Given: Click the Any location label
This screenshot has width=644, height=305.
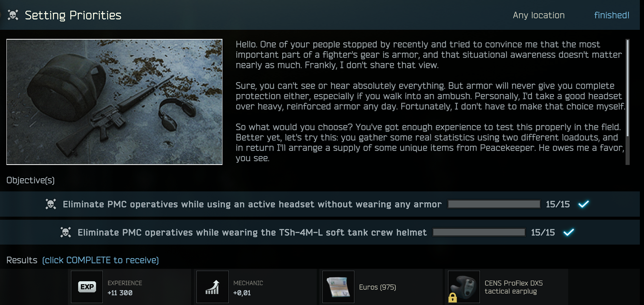Looking at the screenshot, I should click(538, 15).
